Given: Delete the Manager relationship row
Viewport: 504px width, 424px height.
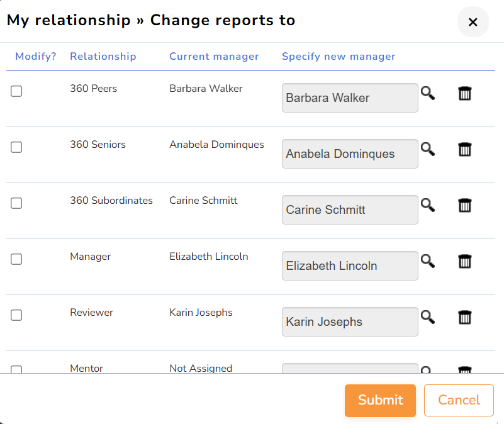Looking at the screenshot, I should point(465,262).
